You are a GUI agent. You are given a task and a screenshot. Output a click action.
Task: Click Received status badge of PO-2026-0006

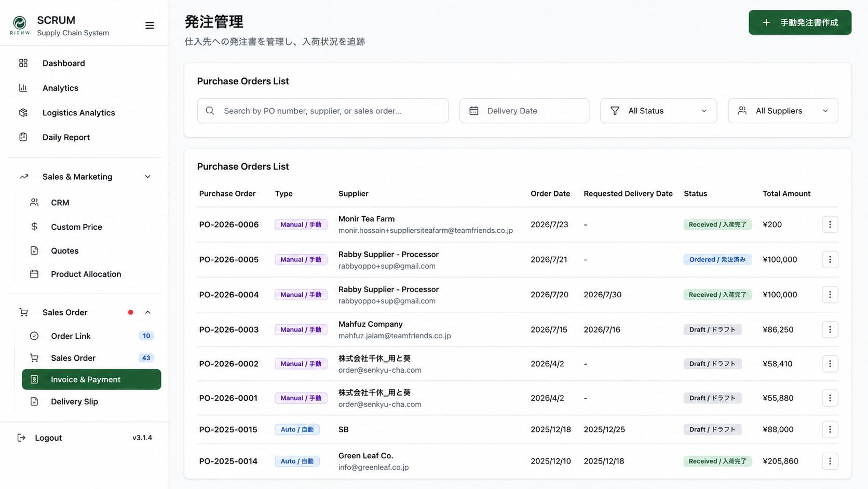717,224
